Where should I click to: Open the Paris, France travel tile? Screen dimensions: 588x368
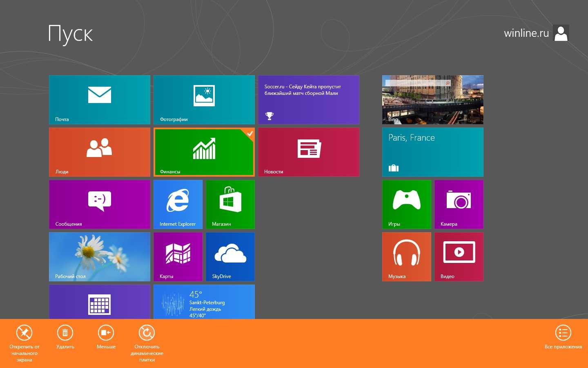click(x=433, y=152)
